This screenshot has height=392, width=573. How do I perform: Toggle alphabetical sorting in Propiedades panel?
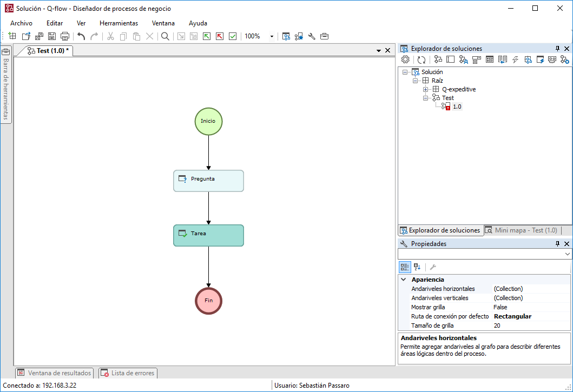point(417,267)
